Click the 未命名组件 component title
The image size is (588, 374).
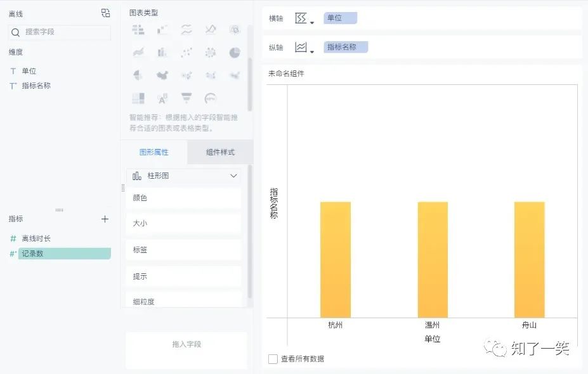286,74
